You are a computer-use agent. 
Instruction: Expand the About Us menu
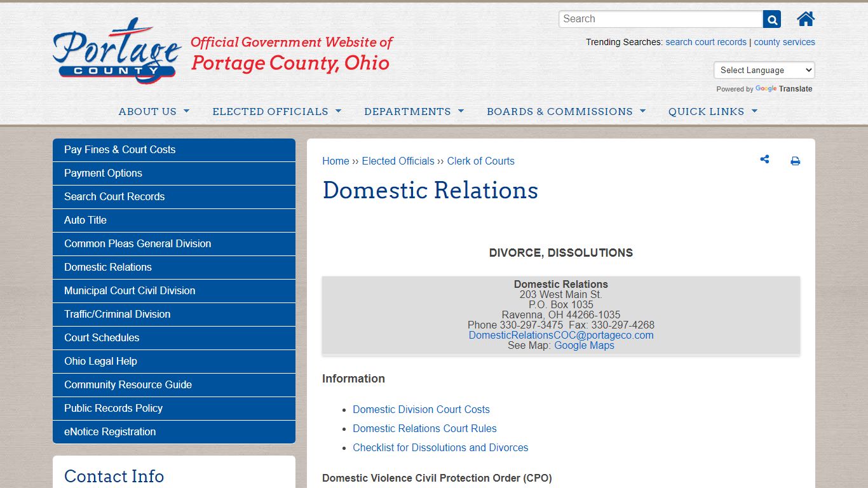[154, 111]
